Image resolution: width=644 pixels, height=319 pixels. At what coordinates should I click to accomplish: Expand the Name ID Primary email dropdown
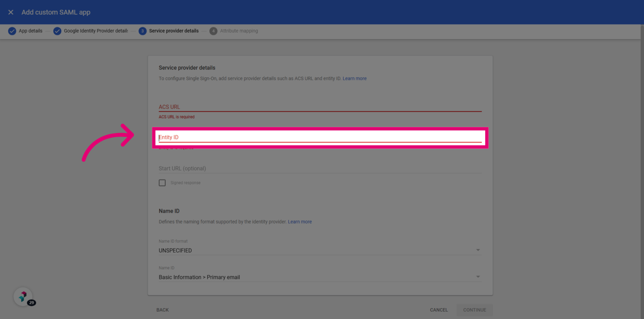(320, 277)
